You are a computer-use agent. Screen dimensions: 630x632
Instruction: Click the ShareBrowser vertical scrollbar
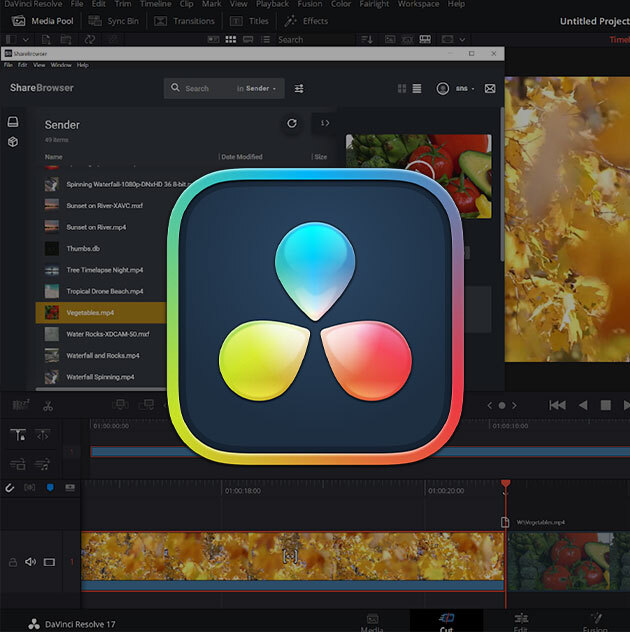502,185
